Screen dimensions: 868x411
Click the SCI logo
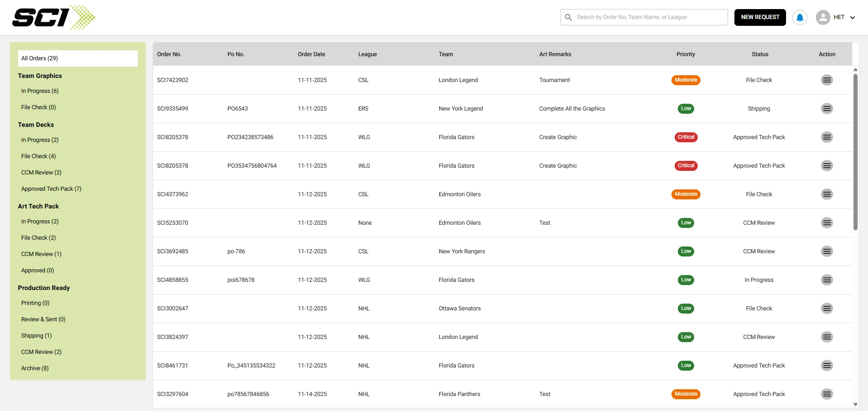tap(53, 18)
